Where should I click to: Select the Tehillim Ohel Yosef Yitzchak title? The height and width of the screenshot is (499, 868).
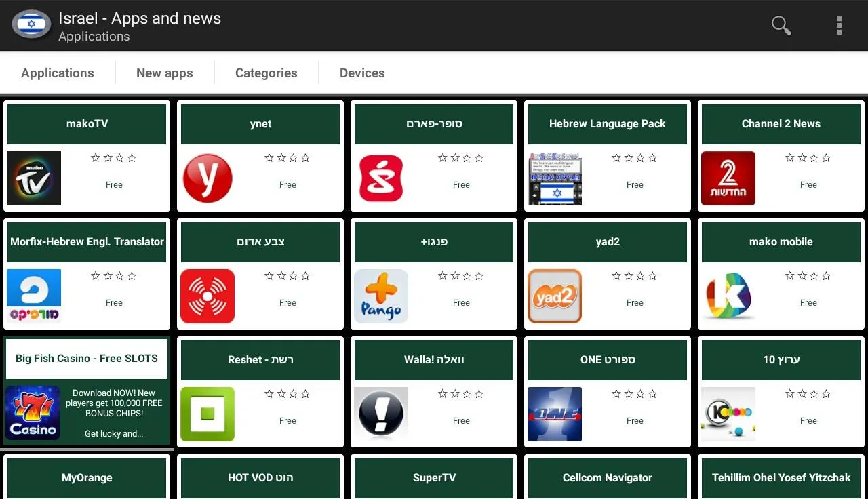(781, 478)
